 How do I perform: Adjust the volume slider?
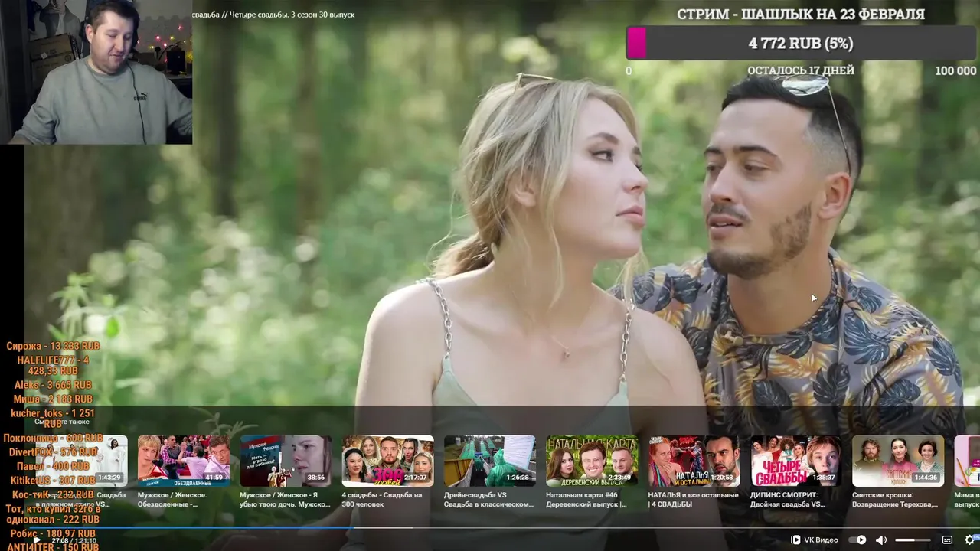click(x=913, y=540)
